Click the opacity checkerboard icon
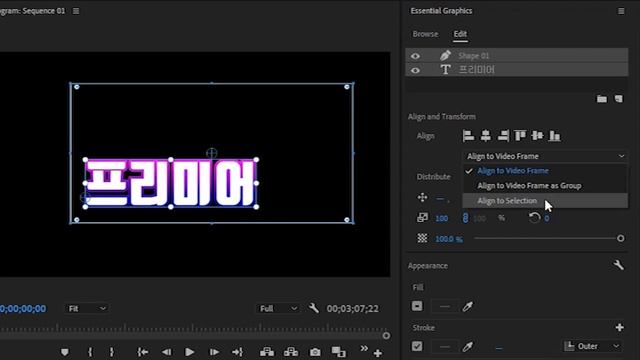 pyautogui.click(x=422, y=238)
